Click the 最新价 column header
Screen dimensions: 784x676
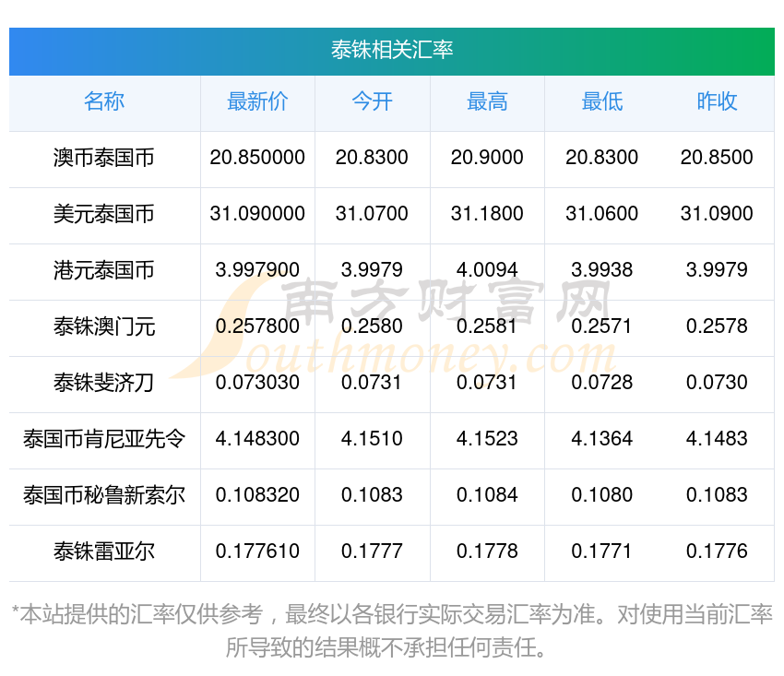(x=257, y=102)
